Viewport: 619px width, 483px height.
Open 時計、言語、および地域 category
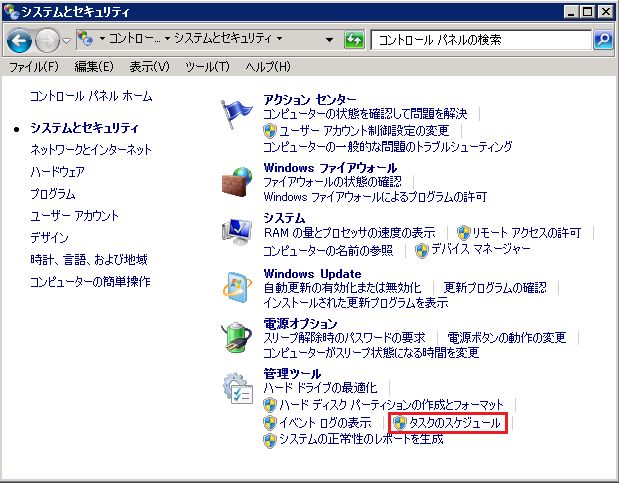pos(89,259)
